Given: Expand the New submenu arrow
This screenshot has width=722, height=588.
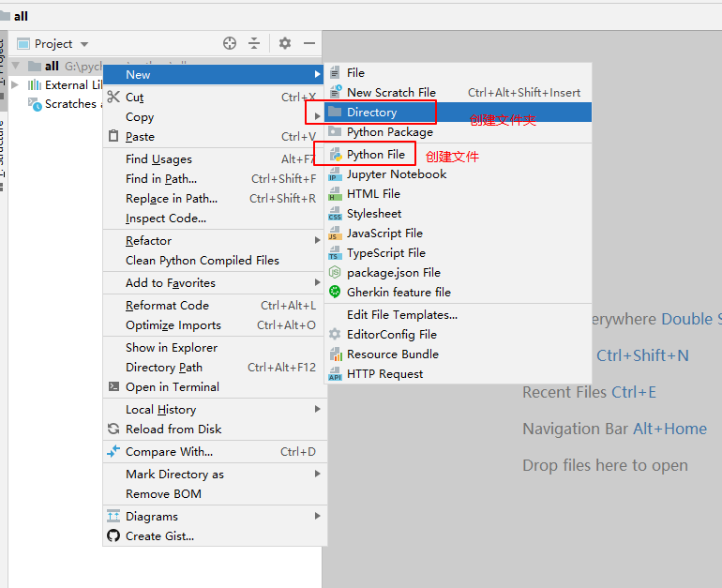Looking at the screenshot, I should (317, 74).
